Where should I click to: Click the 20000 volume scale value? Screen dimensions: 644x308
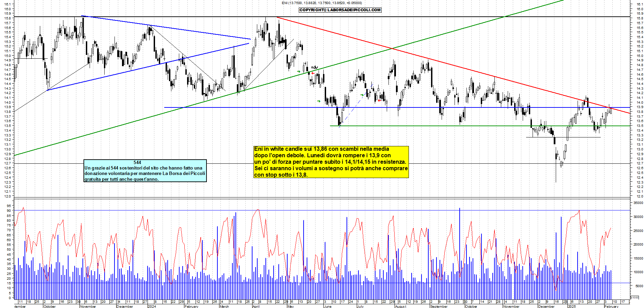tap(638, 244)
